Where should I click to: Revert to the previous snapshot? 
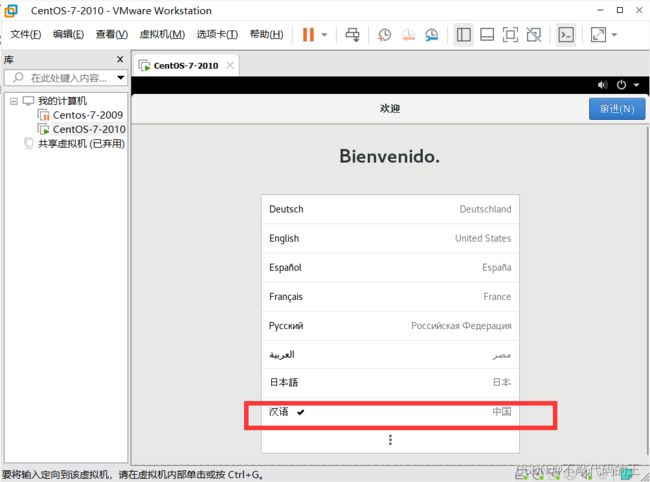408,35
